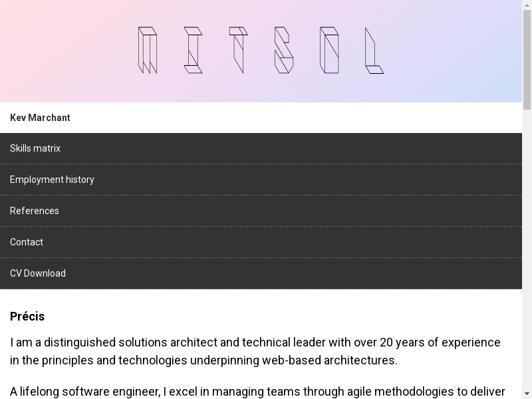Image resolution: width=532 pixels, height=399 pixels.
Task: Click the third logo glyph shaped like T
Action: 238,50
